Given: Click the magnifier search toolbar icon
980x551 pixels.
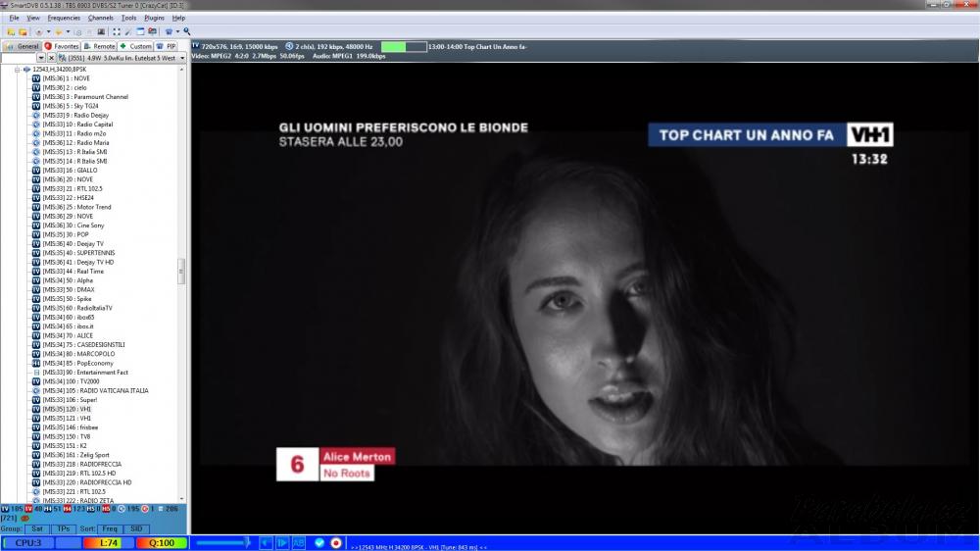Looking at the screenshot, I should tap(187, 31).
